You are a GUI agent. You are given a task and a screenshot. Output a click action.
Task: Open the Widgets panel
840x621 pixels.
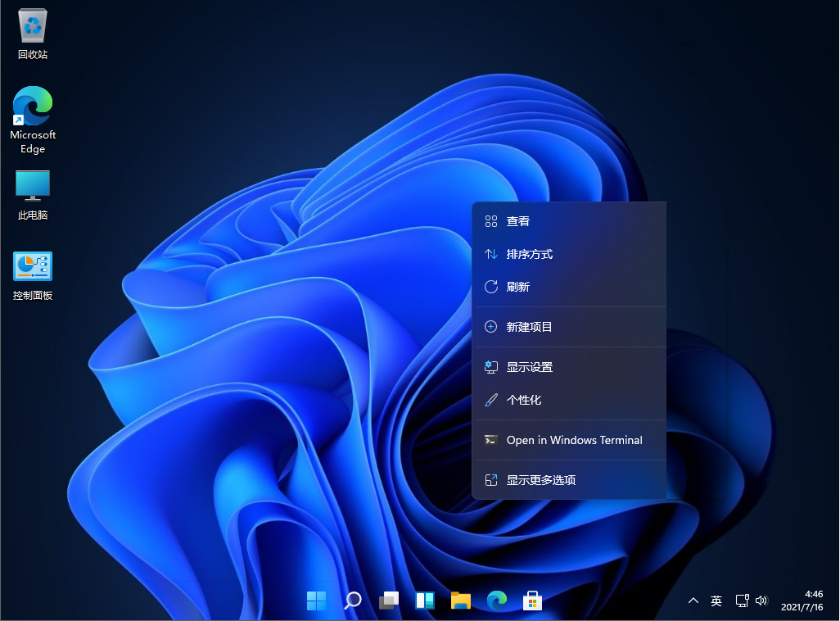click(x=424, y=601)
